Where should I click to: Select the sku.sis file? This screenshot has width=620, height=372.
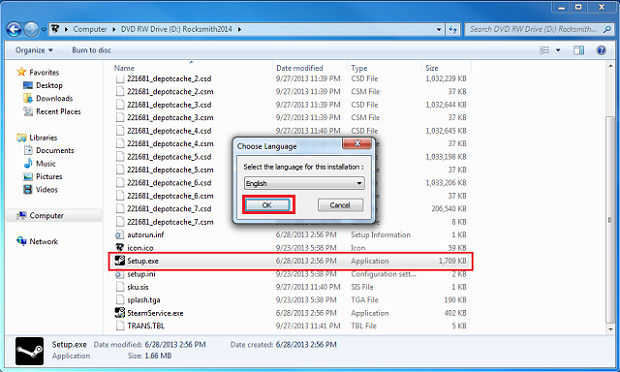coord(138,287)
